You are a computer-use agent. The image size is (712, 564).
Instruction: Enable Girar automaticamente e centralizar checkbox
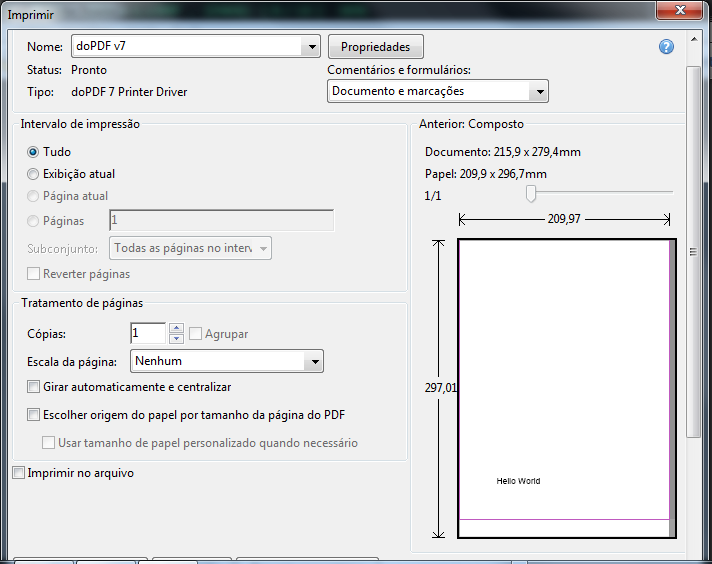tap(33, 387)
